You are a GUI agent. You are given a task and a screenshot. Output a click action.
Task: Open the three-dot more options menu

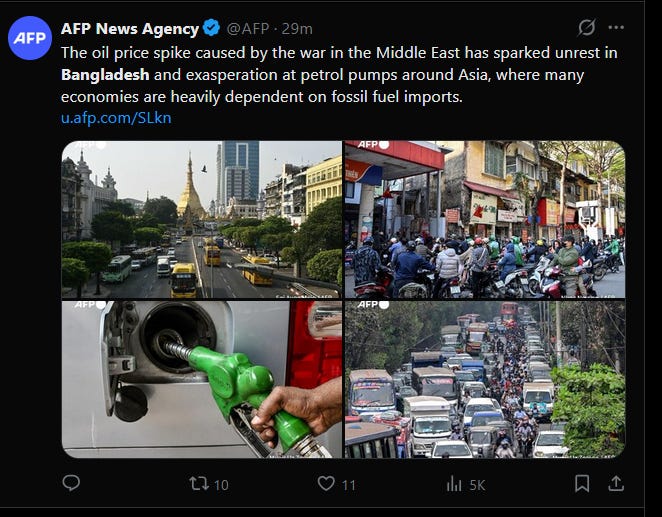click(x=616, y=27)
